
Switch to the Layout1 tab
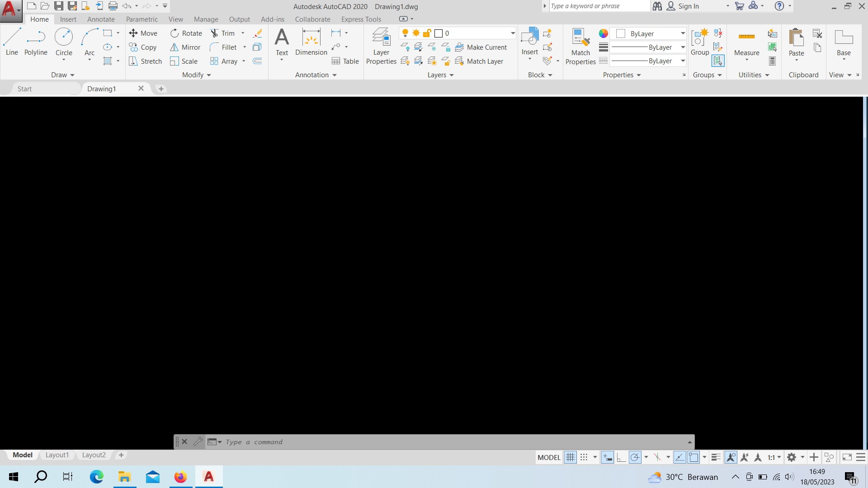tap(57, 455)
